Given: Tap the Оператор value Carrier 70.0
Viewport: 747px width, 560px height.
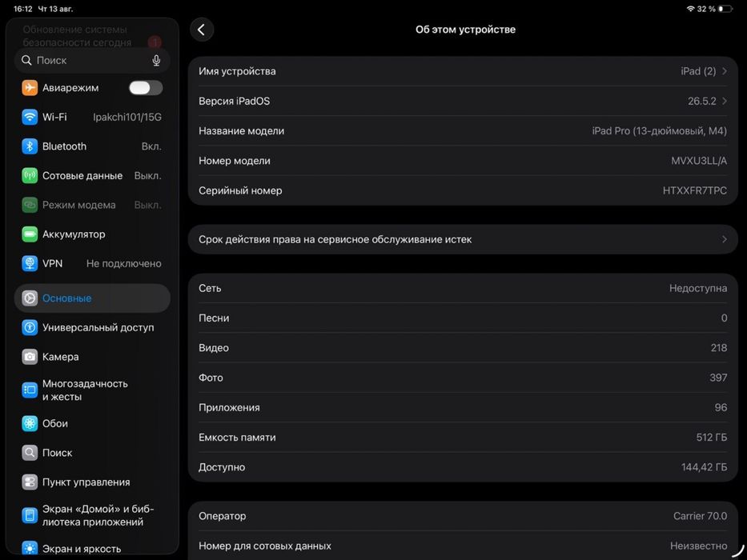Looking at the screenshot, I should (x=701, y=516).
